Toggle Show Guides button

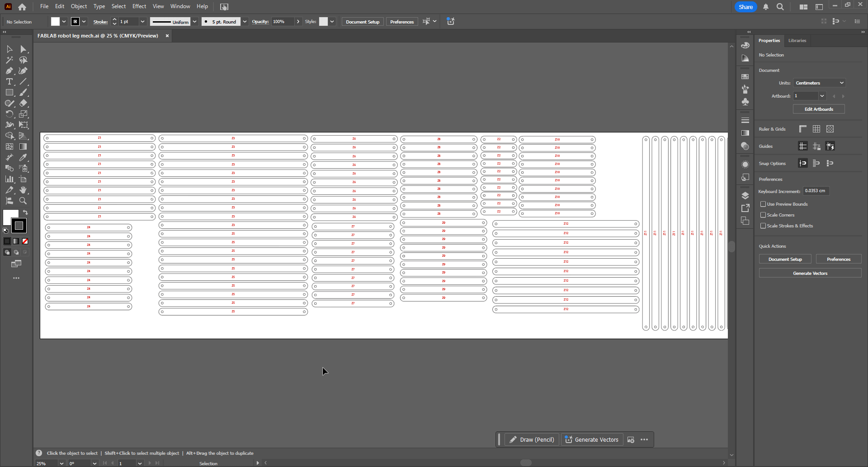click(803, 146)
